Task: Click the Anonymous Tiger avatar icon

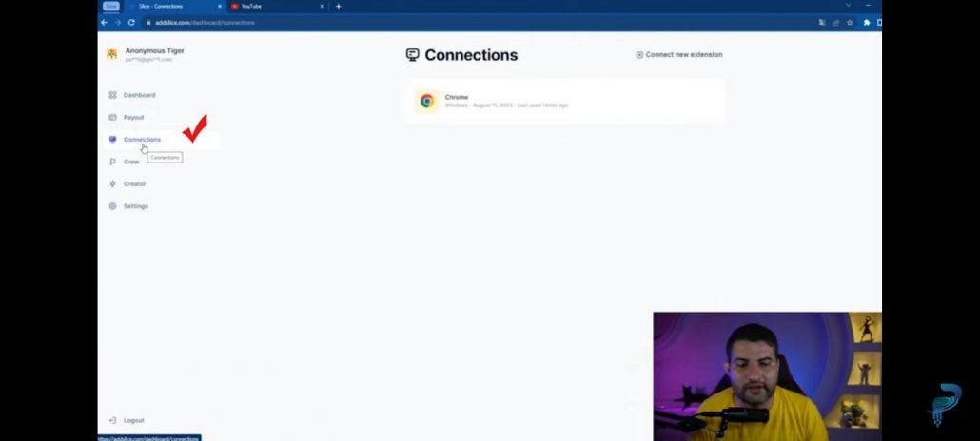Action: [112, 54]
